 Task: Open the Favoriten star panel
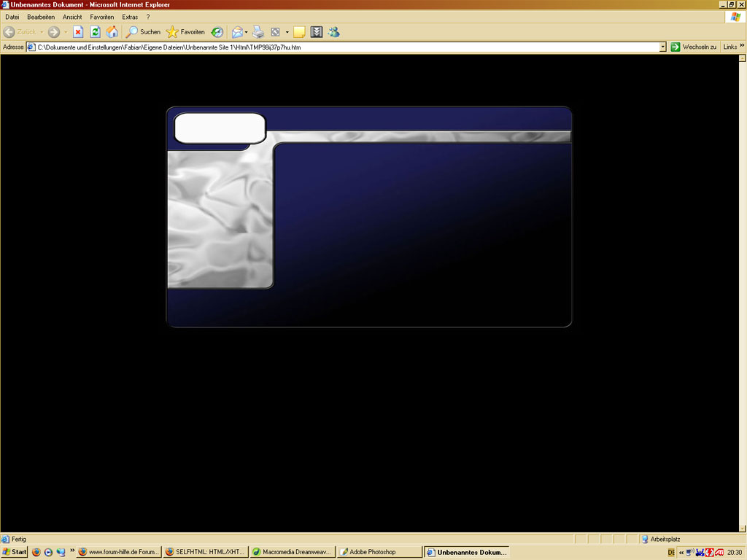point(185,32)
